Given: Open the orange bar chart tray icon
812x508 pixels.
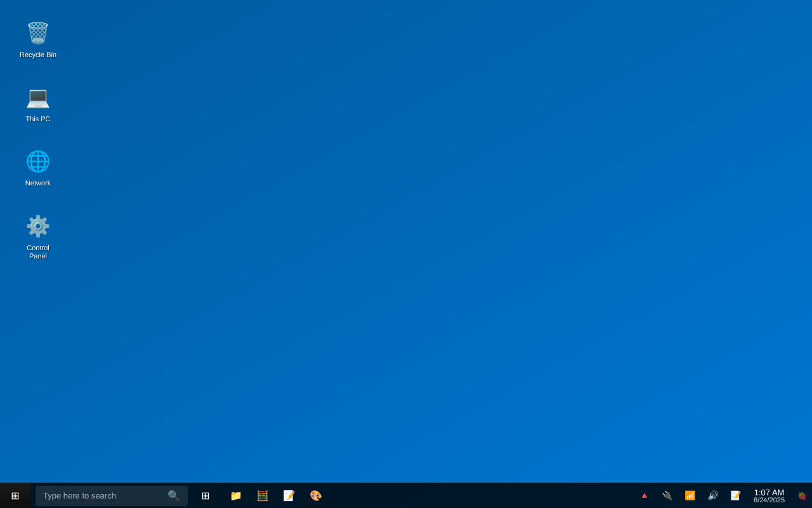Looking at the screenshot, I should [x=690, y=495].
